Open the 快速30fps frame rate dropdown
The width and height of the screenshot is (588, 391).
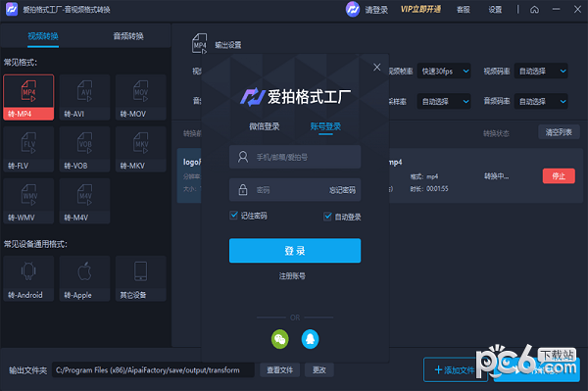pyautogui.click(x=444, y=71)
